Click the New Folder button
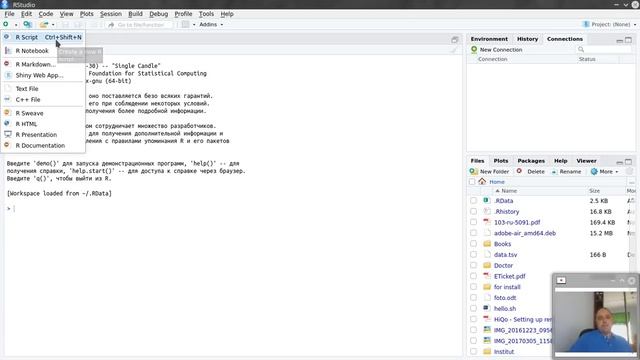 coord(489,171)
